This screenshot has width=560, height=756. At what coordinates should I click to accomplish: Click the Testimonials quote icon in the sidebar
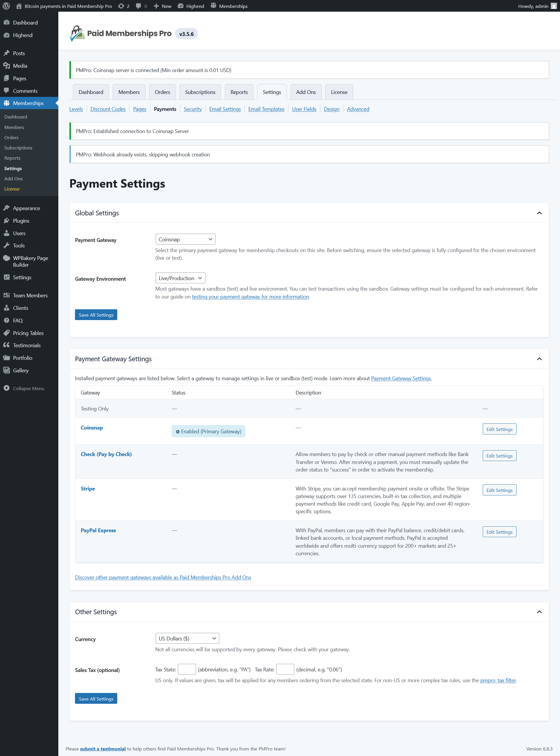point(6,345)
